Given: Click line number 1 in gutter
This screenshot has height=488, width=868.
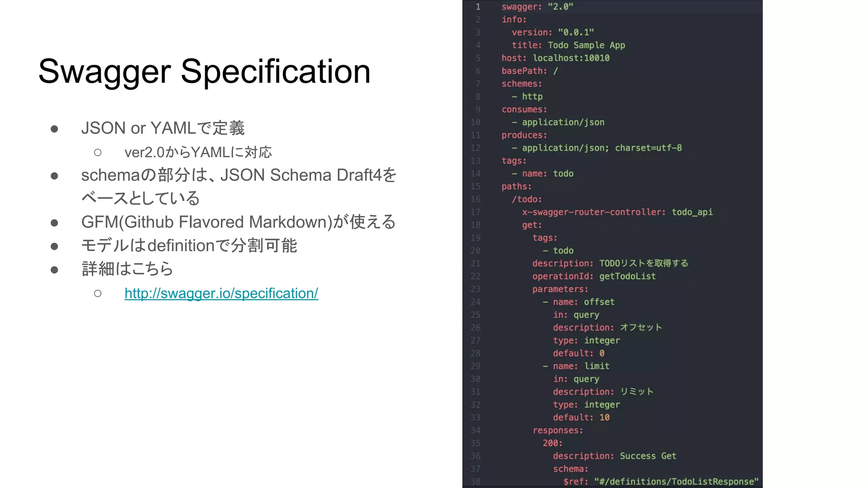Looking at the screenshot, I should click(478, 7).
